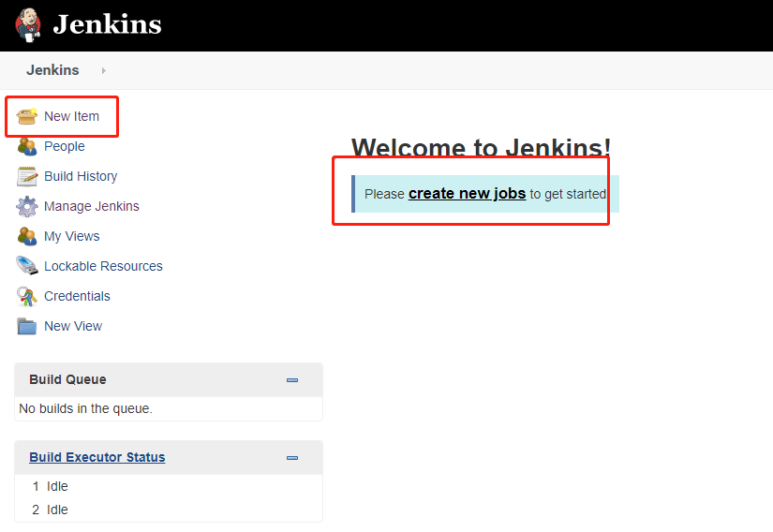Image resolution: width=773 pixels, height=532 pixels.
Task: Open Lockable Resources link
Action: click(x=103, y=266)
